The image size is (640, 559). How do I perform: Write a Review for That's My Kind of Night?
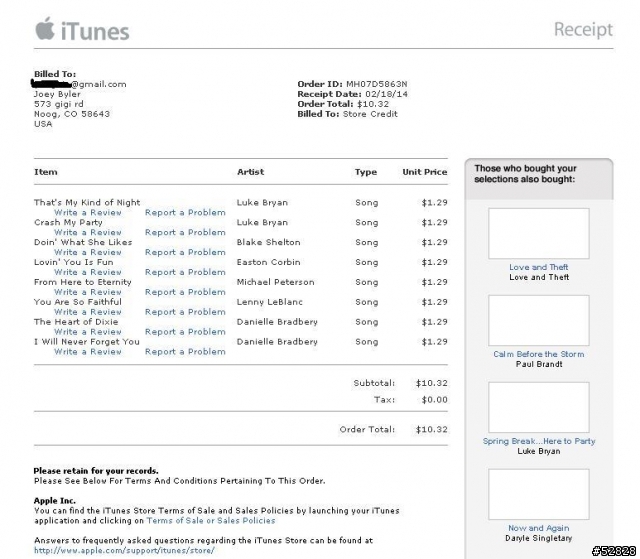click(88, 213)
